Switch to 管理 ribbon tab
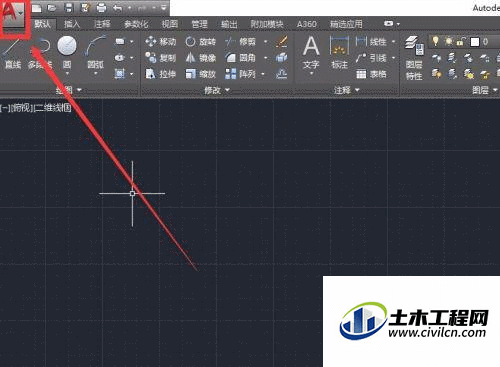This screenshot has width=500, height=367. pos(199,24)
